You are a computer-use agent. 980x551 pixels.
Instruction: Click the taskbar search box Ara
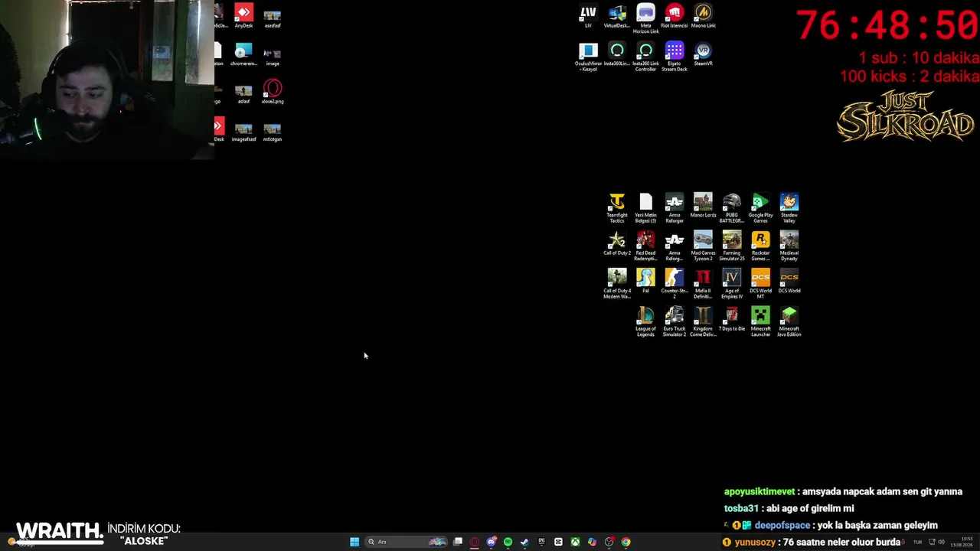tap(407, 542)
